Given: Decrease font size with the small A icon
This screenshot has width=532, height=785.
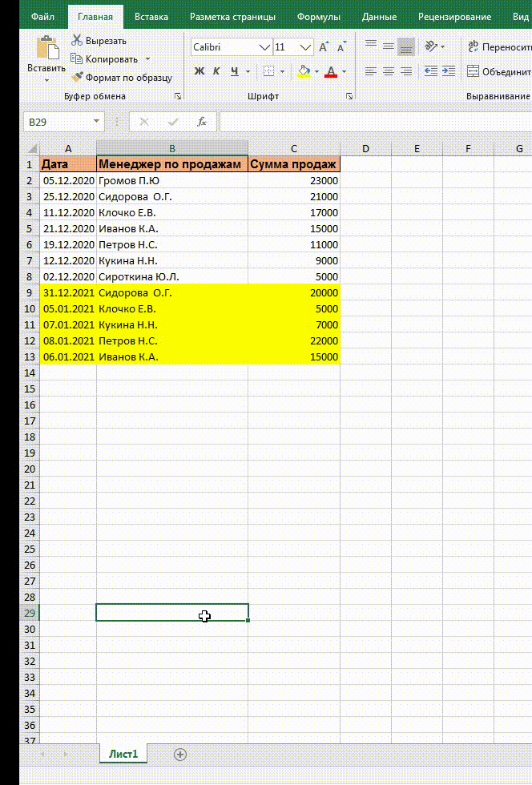Looking at the screenshot, I should click(x=341, y=47).
